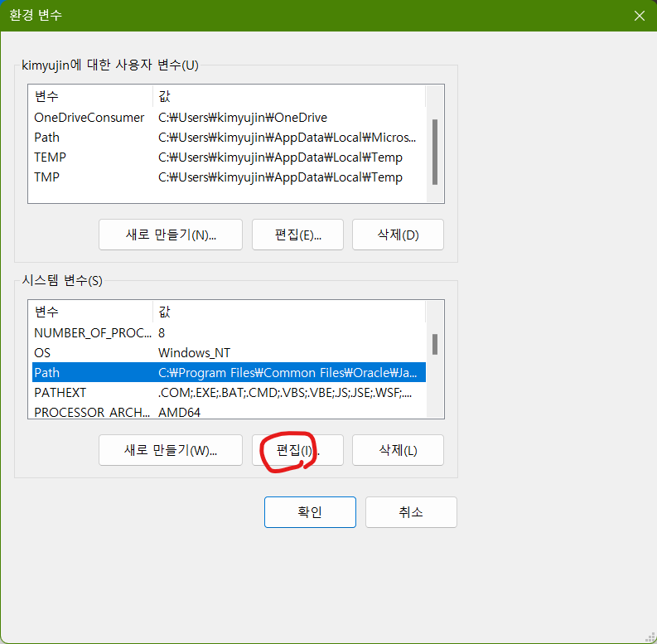Click system variables list scrollbar thumb

[x=435, y=344]
